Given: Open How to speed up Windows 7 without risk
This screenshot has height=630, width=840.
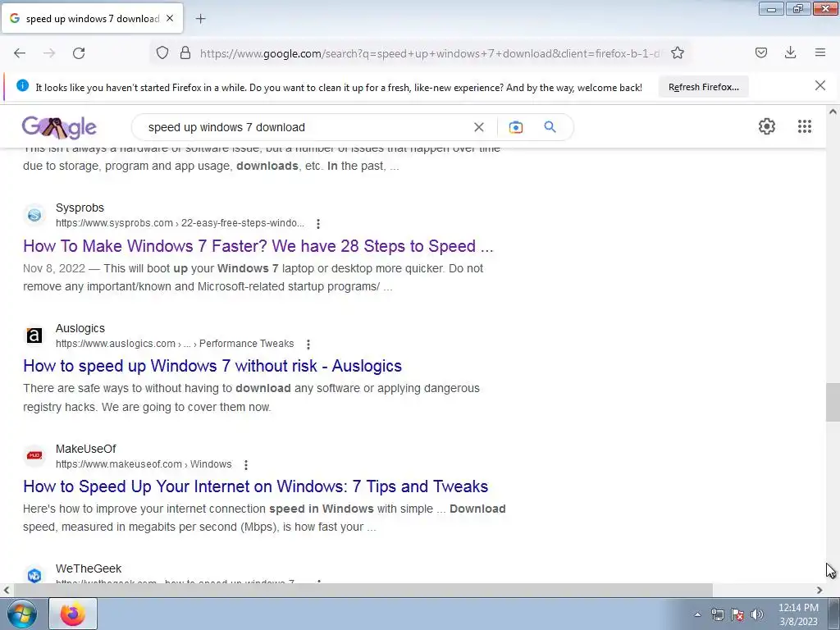Looking at the screenshot, I should click(x=212, y=366).
